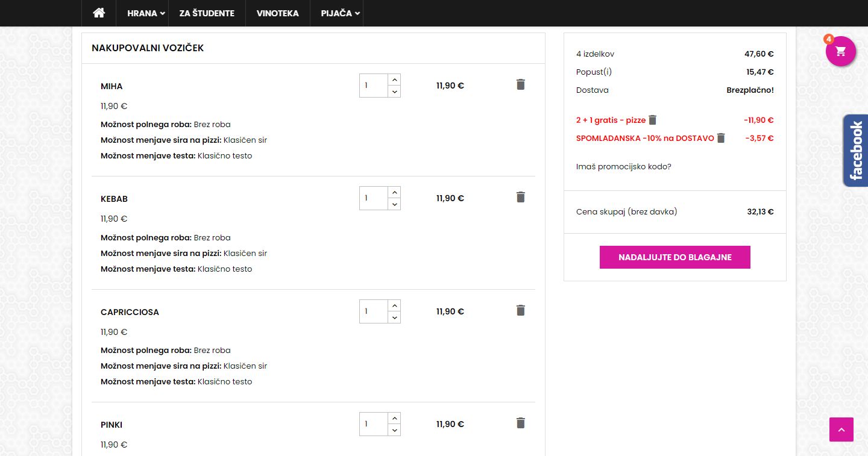
Task: Open the floating shopping cart icon
Action: [x=841, y=51]
